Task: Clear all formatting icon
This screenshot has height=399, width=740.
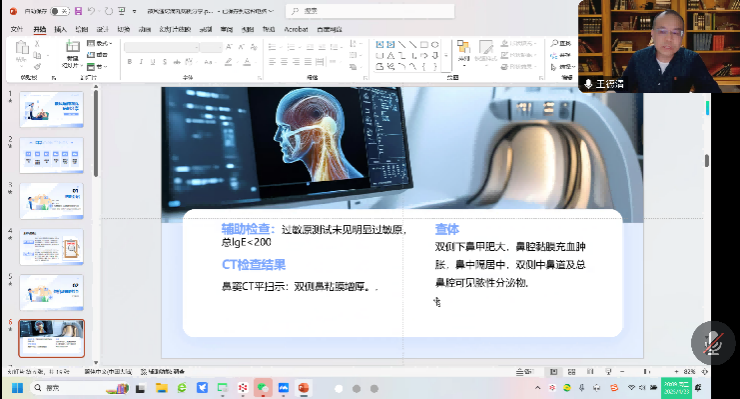Action: pos(254,47)
